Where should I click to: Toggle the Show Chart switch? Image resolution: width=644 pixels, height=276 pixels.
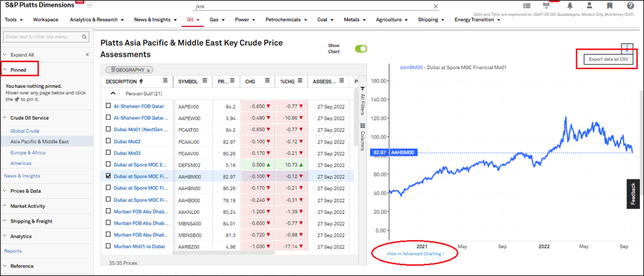[x=361, y=49]
